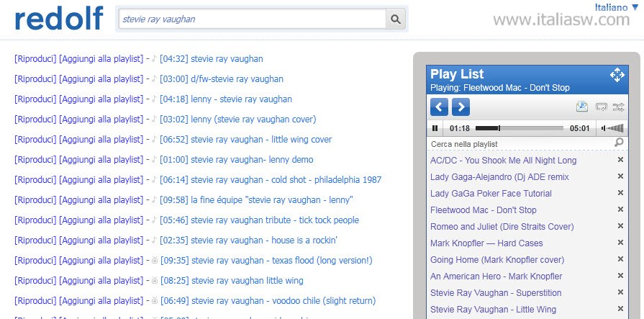Click Riproduci for lenny - stevie ray vaughan

tap(35, 99)
